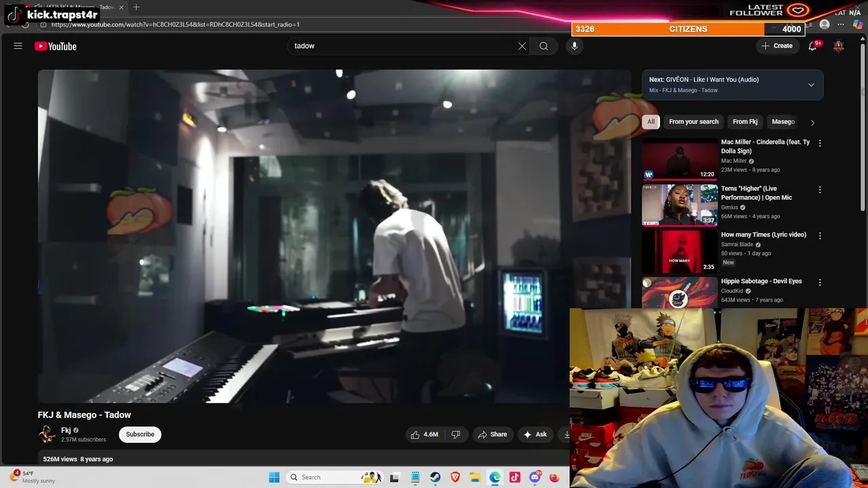Image resolution: width=868 pixels, height=488 pixels.
Task: Close the current browser tab
Action: click(x=121, y=7)
